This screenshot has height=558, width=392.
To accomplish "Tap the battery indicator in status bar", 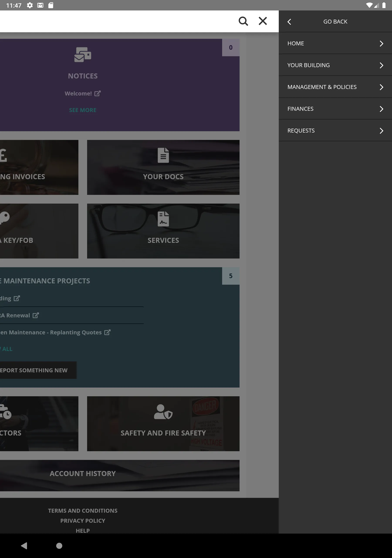I will click(384, 5).
